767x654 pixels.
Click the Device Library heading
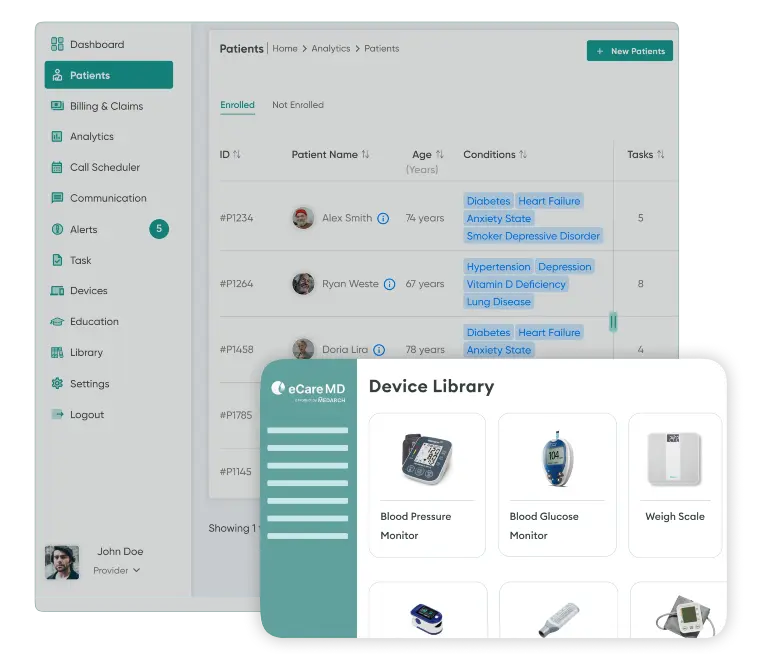pyautogui.click(x=431, y=386)
